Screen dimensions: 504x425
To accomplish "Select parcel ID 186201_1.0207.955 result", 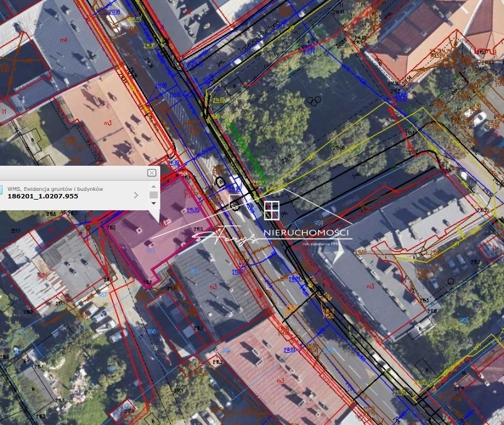I will (43, 196).
